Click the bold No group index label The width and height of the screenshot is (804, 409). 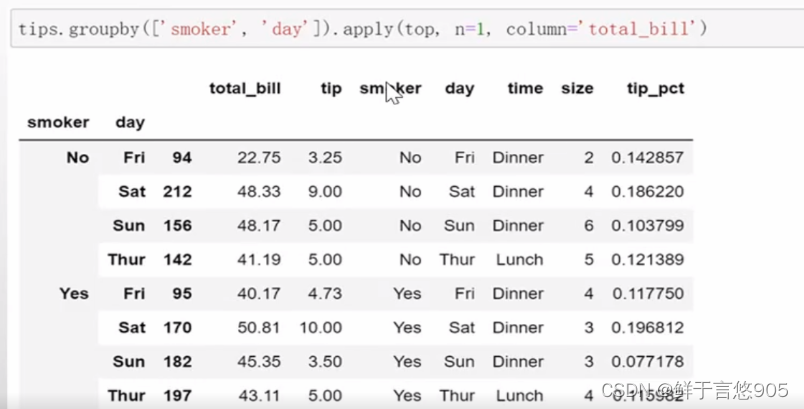(x=77, y=157)
